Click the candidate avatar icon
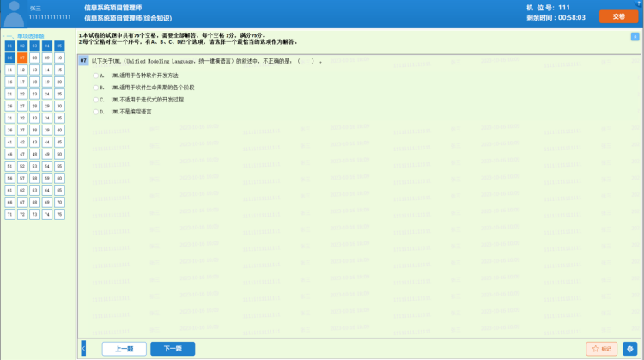644x360 pixels. click(x=13, y=12)
